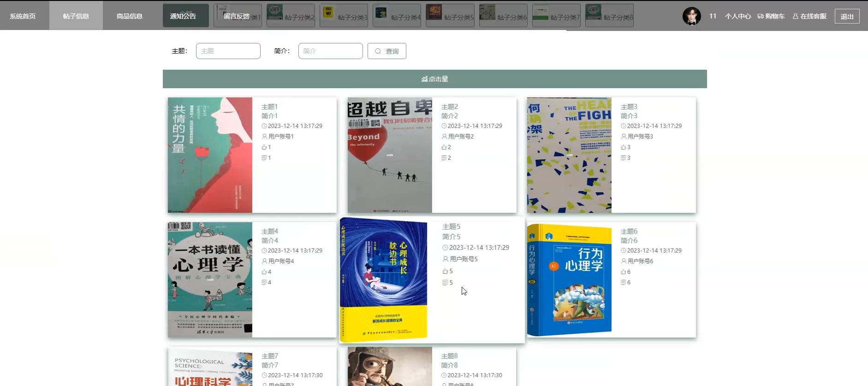Image resolution: width=868 pixels, height=386 pixels.
Task: Click the user icon beside 用户账号2
Action: tap(444, 137)
